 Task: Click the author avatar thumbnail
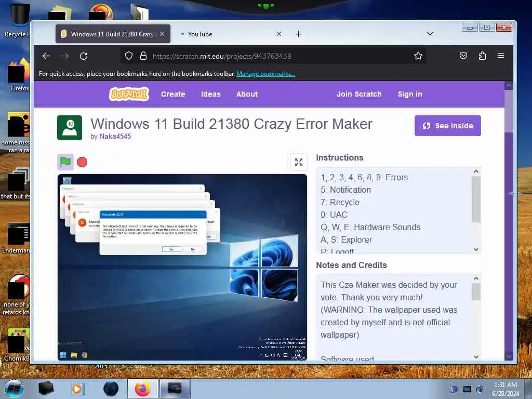(x=70, y=128)
